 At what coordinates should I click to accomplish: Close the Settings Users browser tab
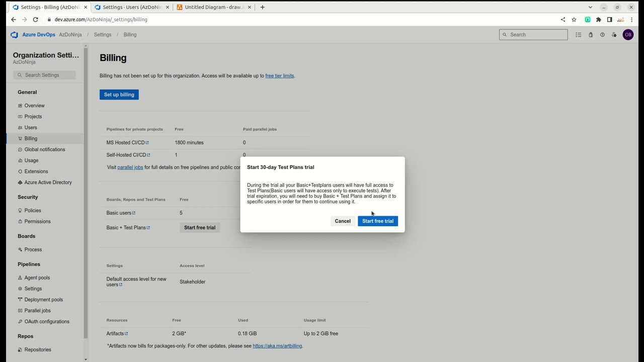click(x=168, y=7)
